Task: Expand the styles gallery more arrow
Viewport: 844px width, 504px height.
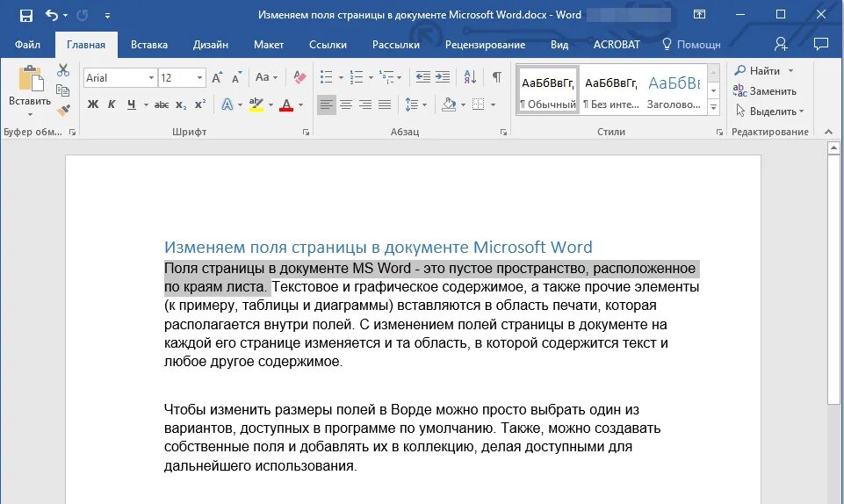Action: tap(713, 108)
